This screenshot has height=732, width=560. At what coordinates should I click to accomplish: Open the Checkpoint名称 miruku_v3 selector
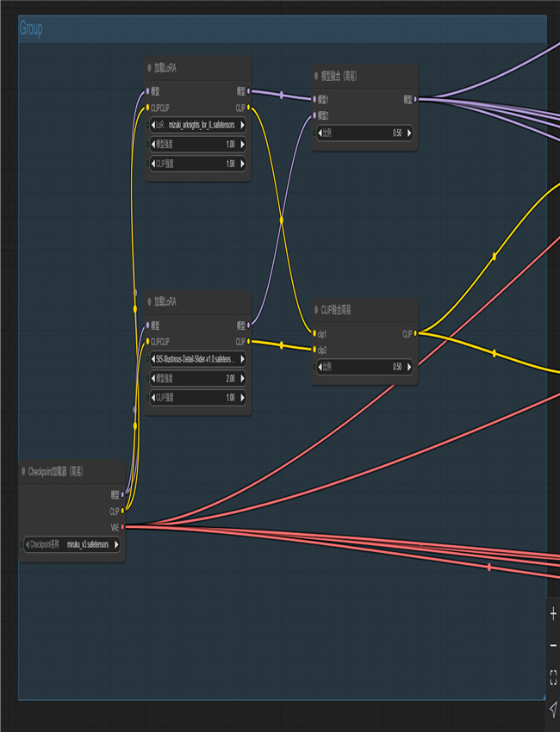click(72, 545)
